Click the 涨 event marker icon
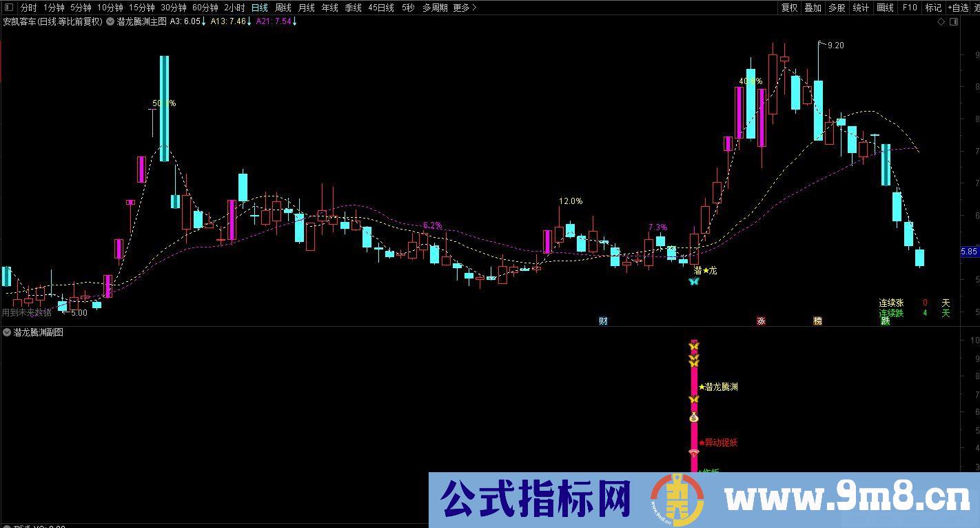The width and height of the screenshot is (980, 528). pos(762,321)
